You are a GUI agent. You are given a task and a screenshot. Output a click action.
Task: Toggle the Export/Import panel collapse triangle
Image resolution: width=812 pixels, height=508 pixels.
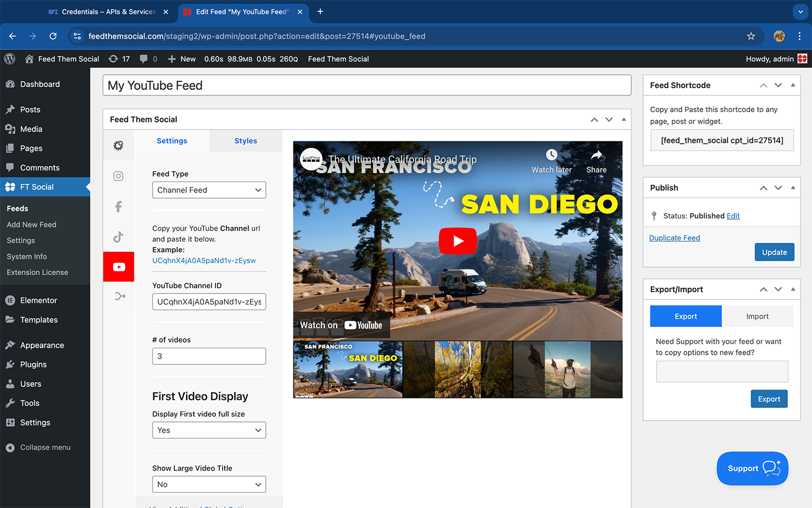pos(793,289)
